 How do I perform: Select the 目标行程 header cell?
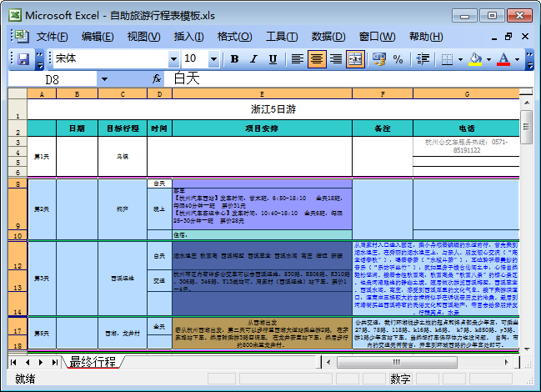coord(123,128)
